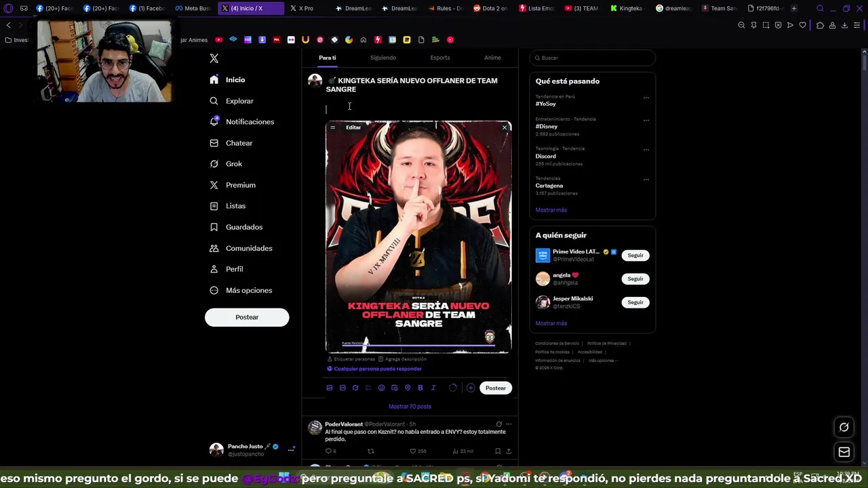This screenshot has height=488, width=868.
Task: Open Premium in the sidebar
Action: coord(233,185)
